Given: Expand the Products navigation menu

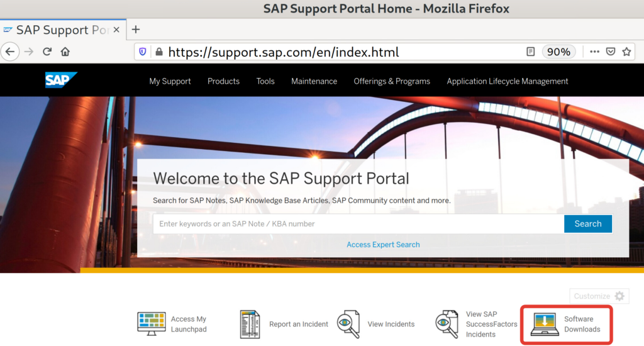Looking at the screenshot, I should [x=223, y=81].
